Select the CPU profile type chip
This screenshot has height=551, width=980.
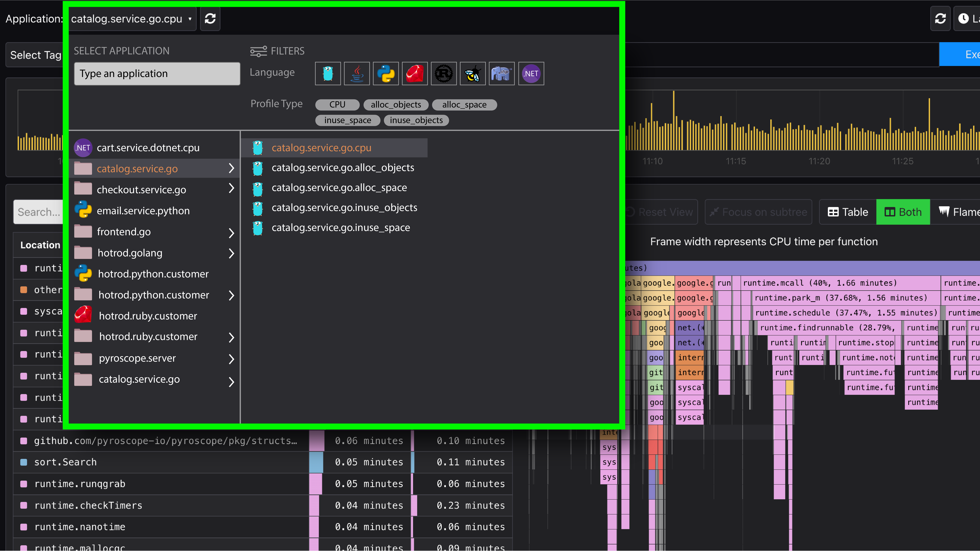(337, 105)
